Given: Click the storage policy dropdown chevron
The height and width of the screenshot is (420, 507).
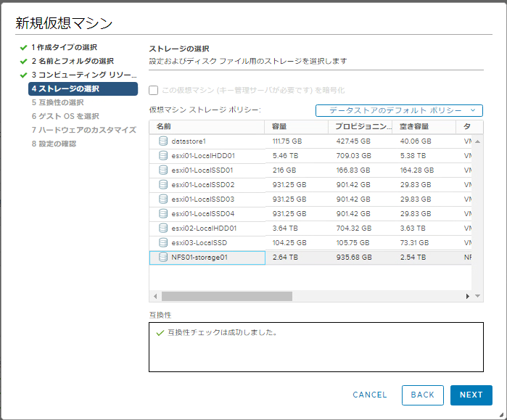Looking at the screenshot, I should [473, 110].
